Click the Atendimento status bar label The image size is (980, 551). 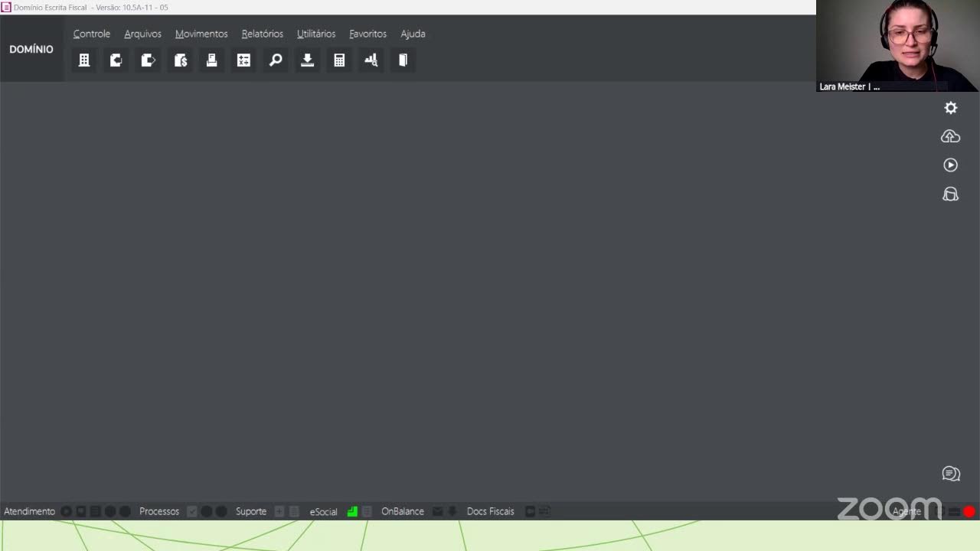[29, 511]
